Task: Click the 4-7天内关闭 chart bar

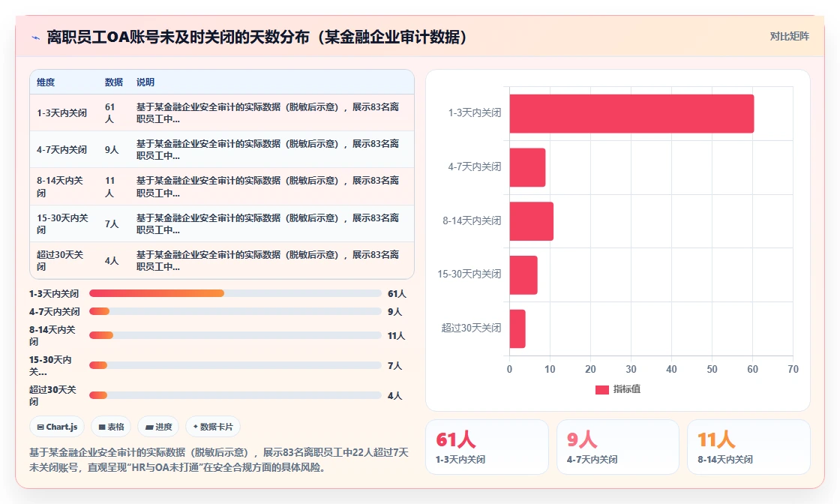Action: (x=527, y=168)
